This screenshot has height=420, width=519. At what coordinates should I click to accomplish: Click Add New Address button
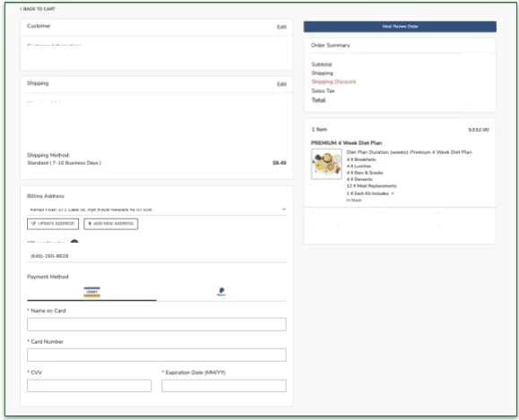pyautogui.click(x=111, y=224)
